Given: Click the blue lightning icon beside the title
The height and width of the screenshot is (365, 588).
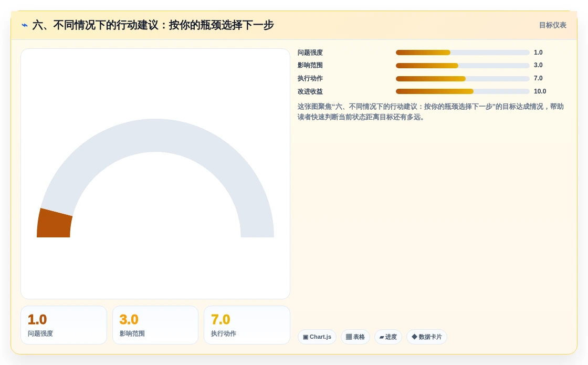Looking at the screenshot, I should pos(25,25).
